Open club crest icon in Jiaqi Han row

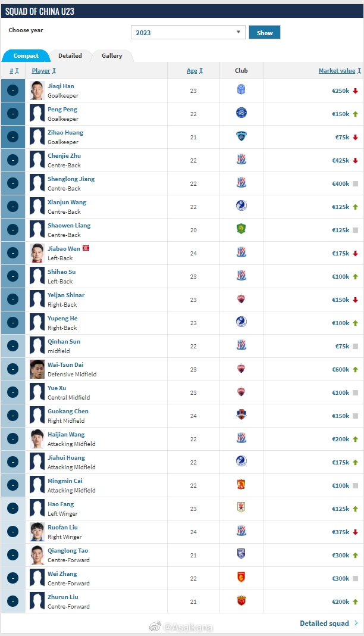pos(241,90)
